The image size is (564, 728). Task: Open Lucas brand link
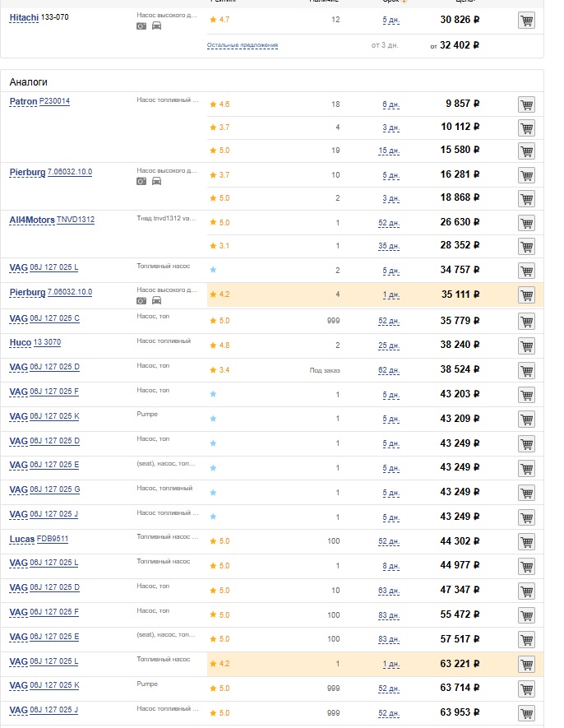(22, 539)
